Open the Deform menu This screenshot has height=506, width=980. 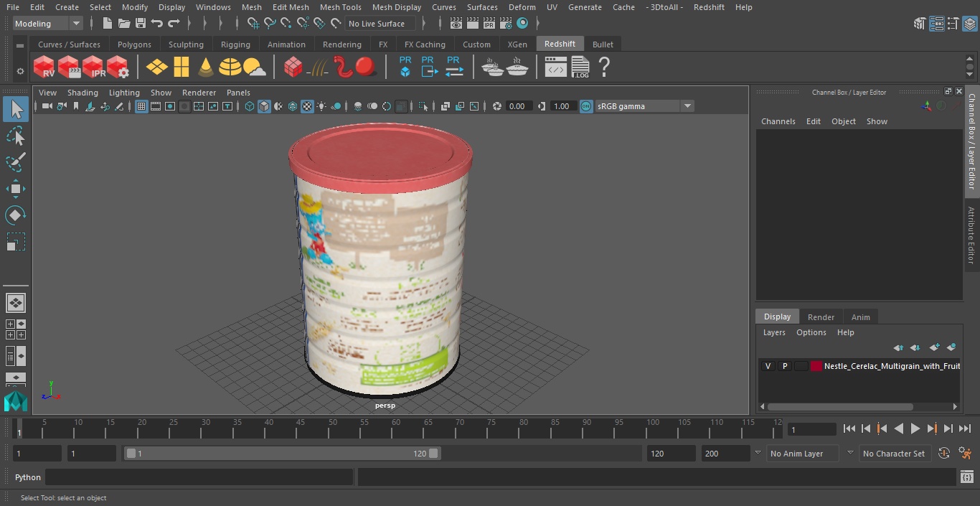522,7
